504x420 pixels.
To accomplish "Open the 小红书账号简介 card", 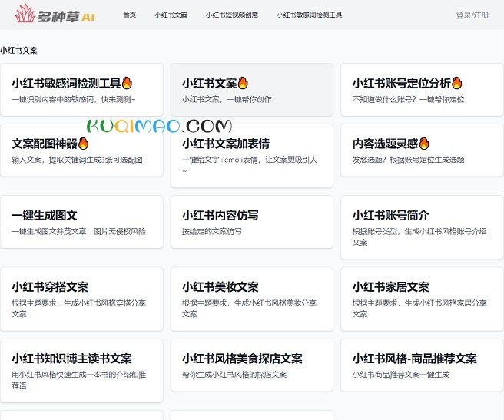I will coord(422,227).
